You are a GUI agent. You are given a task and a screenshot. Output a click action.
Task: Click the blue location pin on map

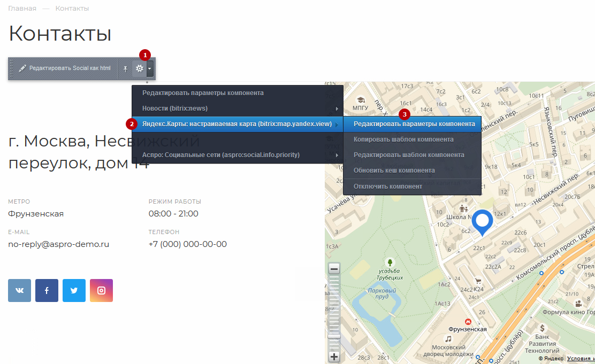coord(482,222)
